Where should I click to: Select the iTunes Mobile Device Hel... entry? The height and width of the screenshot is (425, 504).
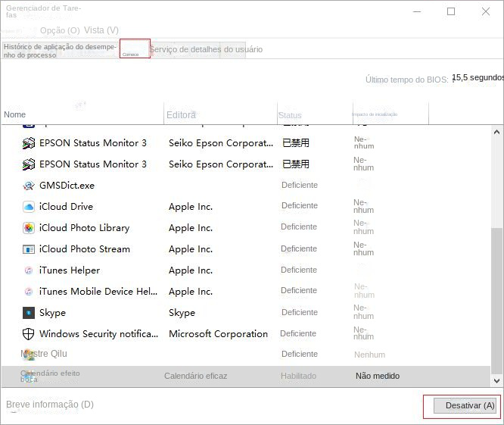coord(98,292)
